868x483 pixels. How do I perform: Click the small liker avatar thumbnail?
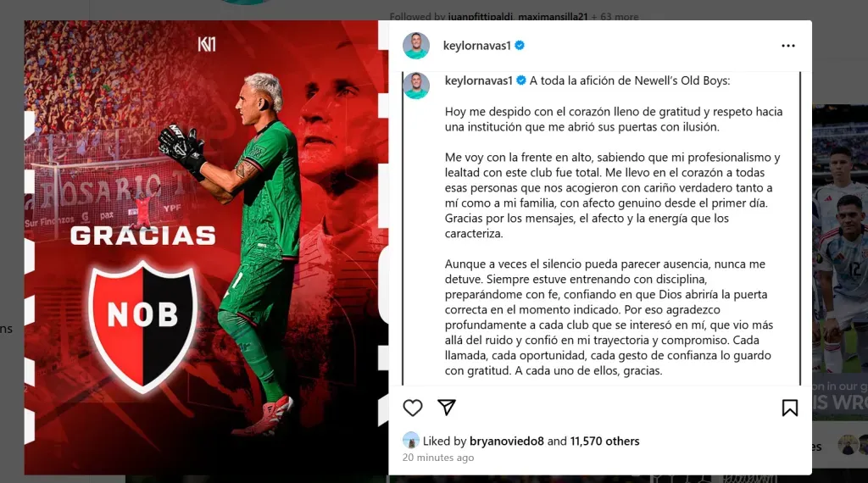click(411, 441)
